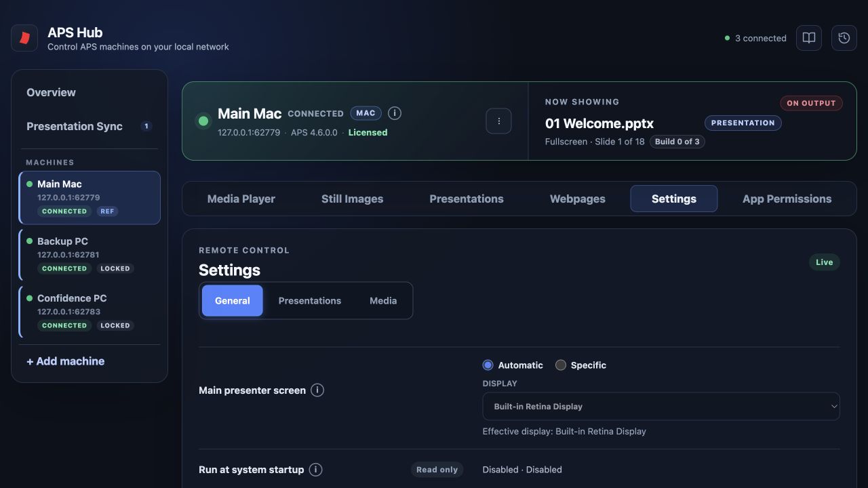Click the LOCKED badge under Backup PC
This screenshot has height=488, width=868.
click(x=115, y=268)
